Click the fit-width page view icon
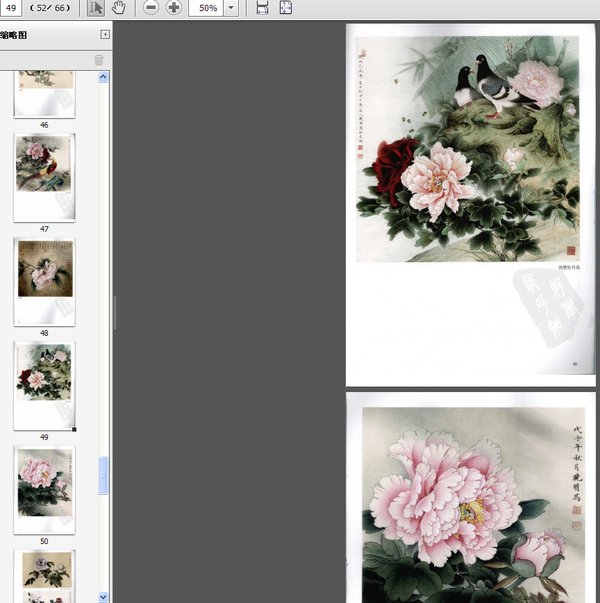Screen dimensions: 600x603 click(262, 8)
